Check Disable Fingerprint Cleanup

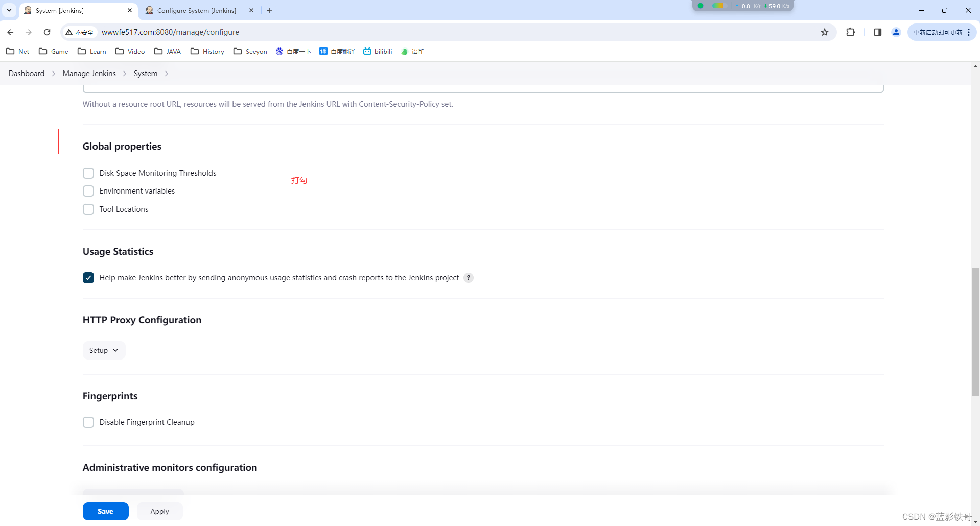pos(88,422)
